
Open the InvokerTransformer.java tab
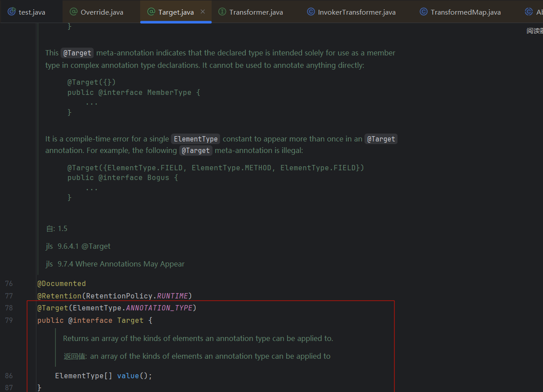356,12
